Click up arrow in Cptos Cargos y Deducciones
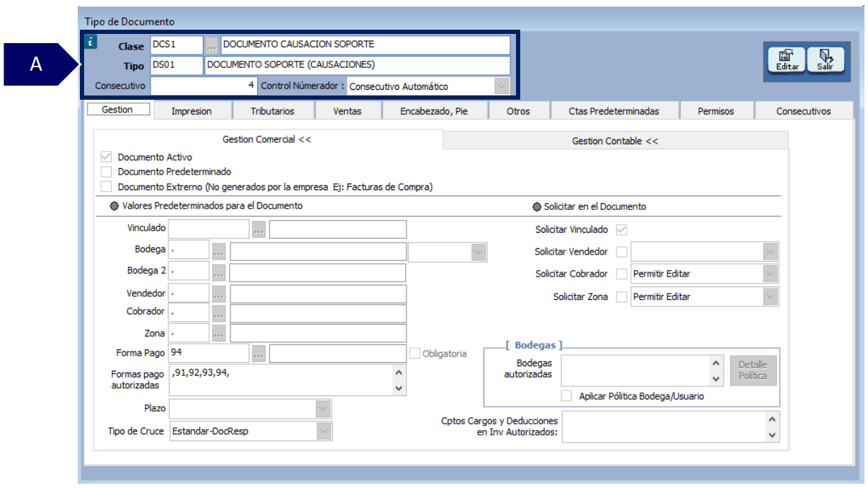The height and width of the screenshot is (488, 868). pyautogui.click(x=772, y=419)
